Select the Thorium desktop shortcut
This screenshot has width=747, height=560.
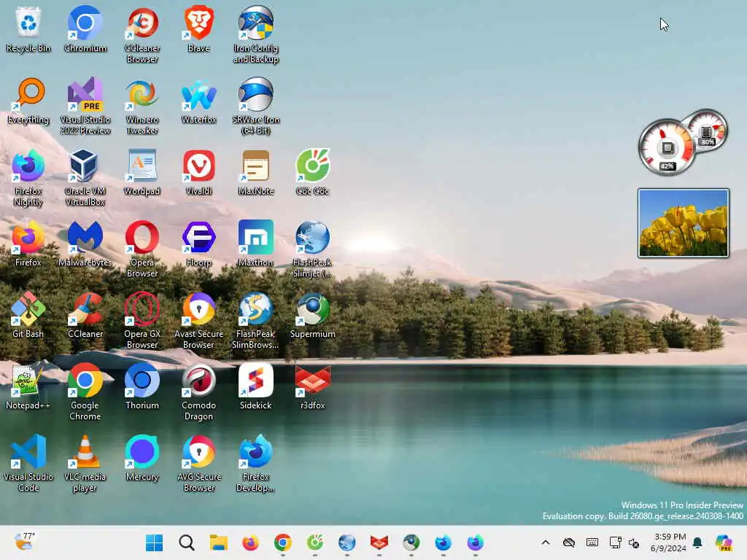142,386
